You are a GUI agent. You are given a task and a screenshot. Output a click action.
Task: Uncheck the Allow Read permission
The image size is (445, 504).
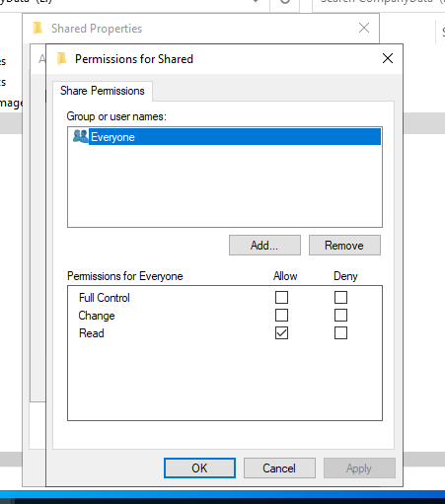pos(281,332)
